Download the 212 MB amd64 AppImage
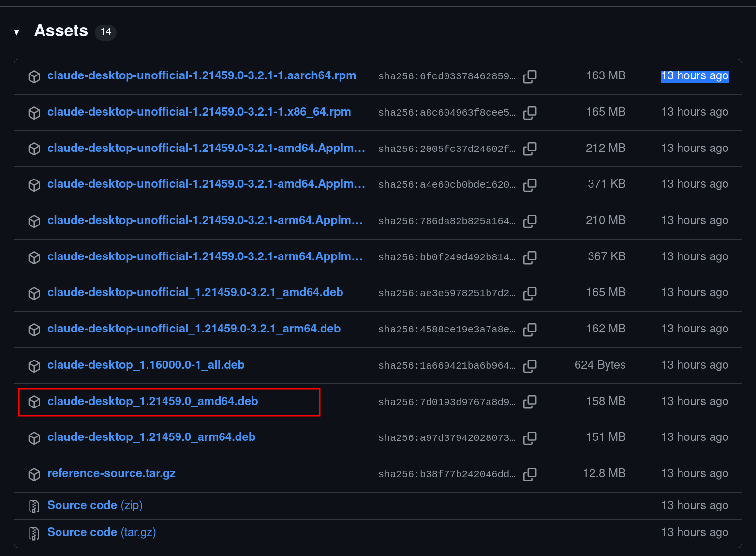The height and width of the screenshot is (556, 756). pos(206,148)
